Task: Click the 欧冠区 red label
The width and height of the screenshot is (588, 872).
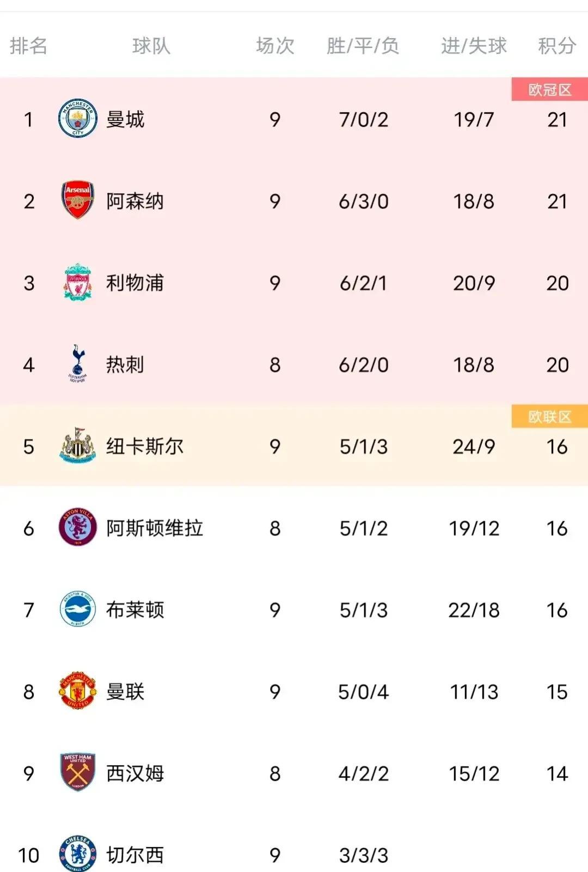Action: [x=549, y=90]
